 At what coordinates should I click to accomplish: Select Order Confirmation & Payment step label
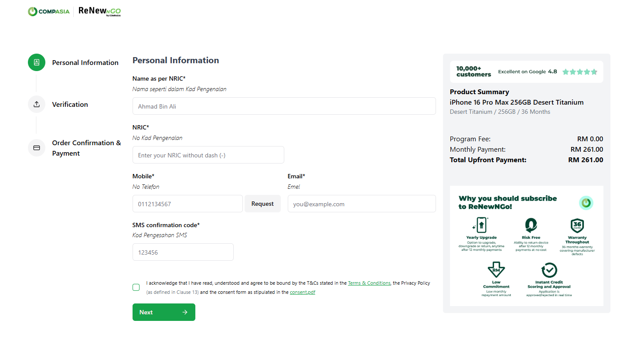coord(87,148)
